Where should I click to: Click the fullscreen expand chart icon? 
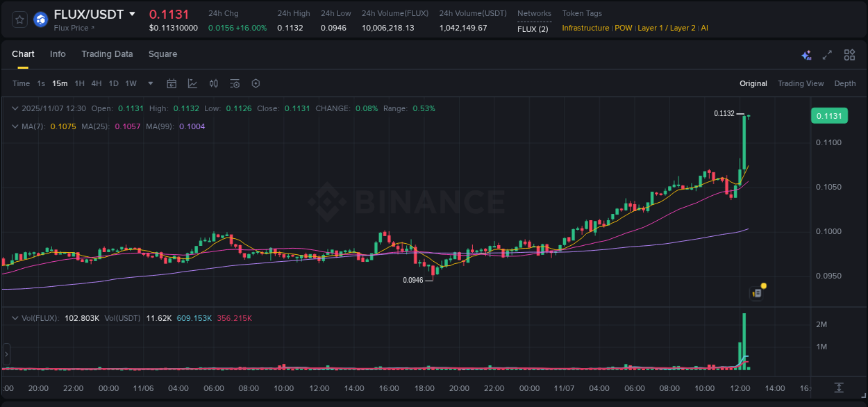click(826, 54)
